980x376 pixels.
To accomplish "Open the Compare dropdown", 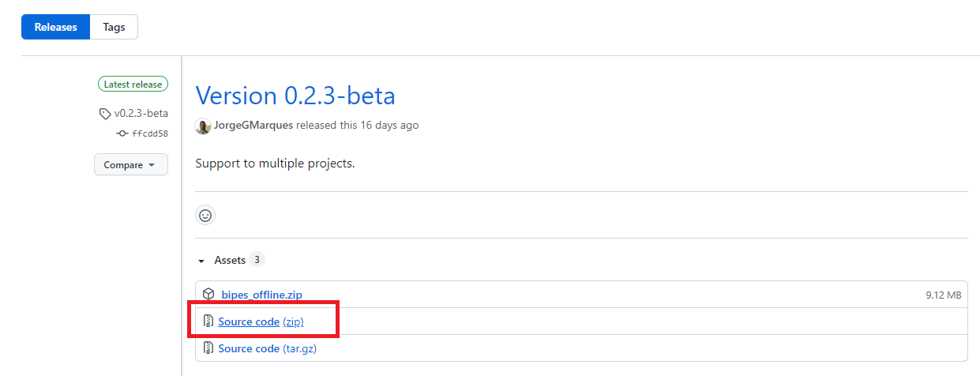I will tap(130, 165).
